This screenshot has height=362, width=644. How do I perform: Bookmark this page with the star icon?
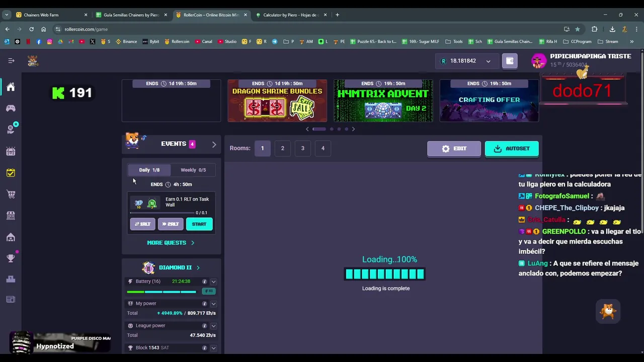point(578,29)
